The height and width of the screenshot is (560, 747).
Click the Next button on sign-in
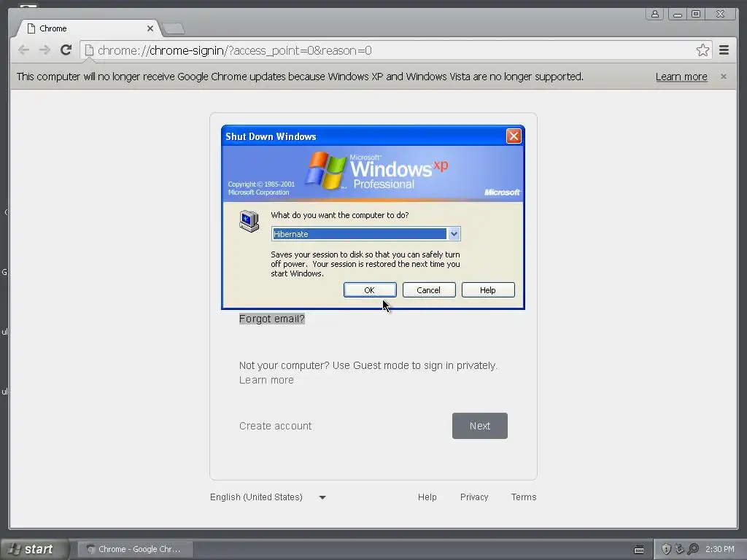pos(480,426)
